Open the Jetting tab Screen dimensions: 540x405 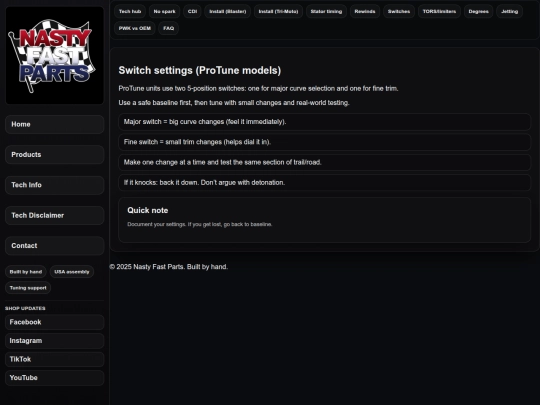tap(509, 11)
